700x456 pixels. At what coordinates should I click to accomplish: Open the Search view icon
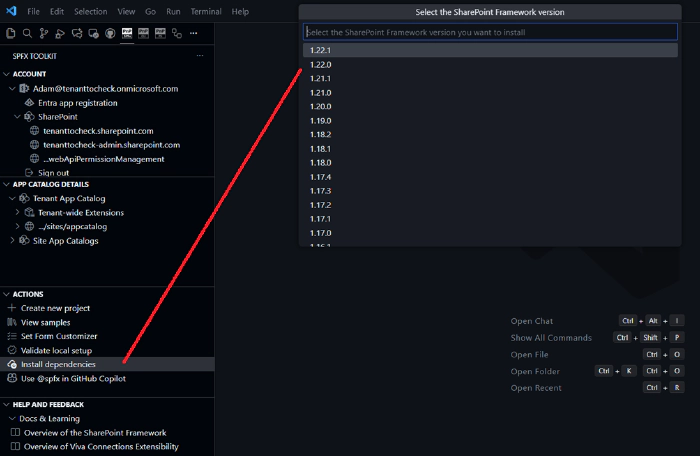[x=27, y=33]
